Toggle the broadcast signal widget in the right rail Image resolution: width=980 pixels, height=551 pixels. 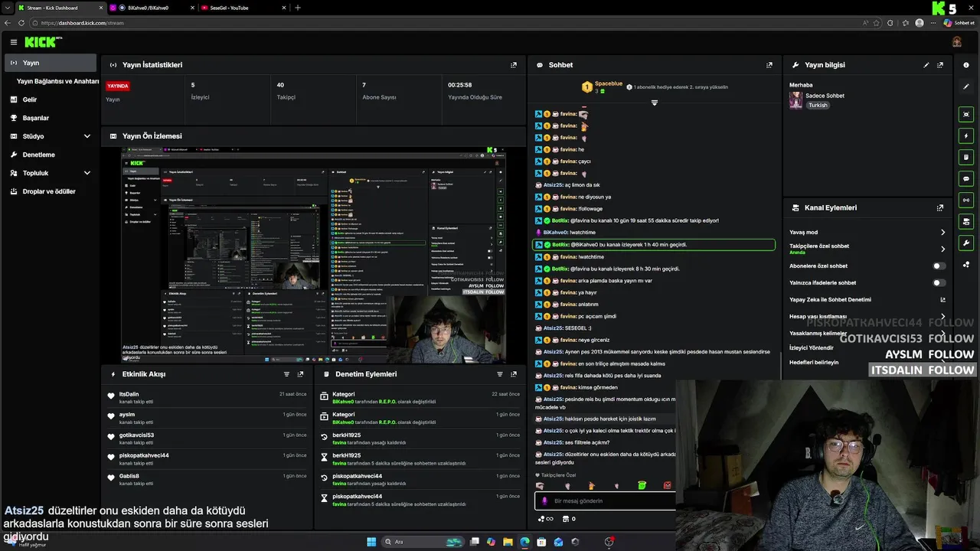[x=966, y=200]
